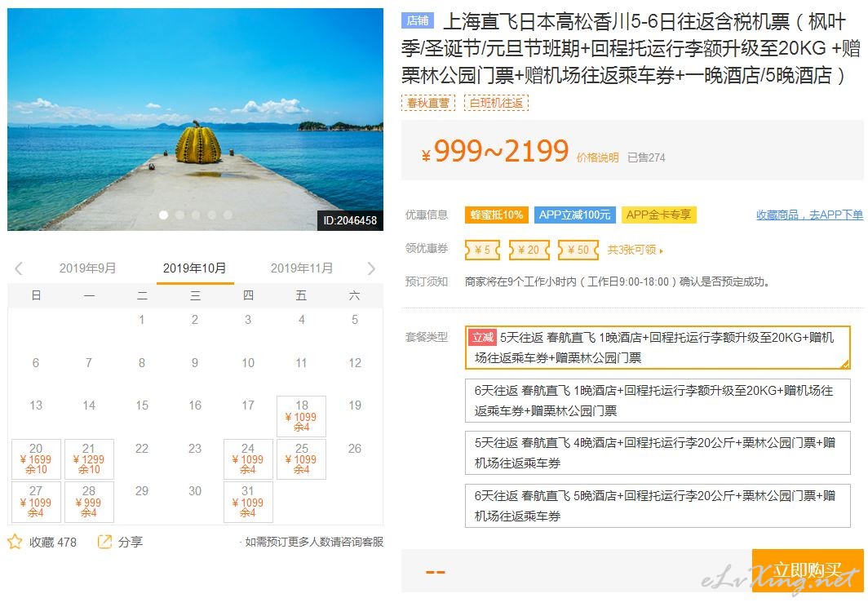Click the ID:2046458 label on photo
The width and height of the screenshot is (868, 607).
350,220
